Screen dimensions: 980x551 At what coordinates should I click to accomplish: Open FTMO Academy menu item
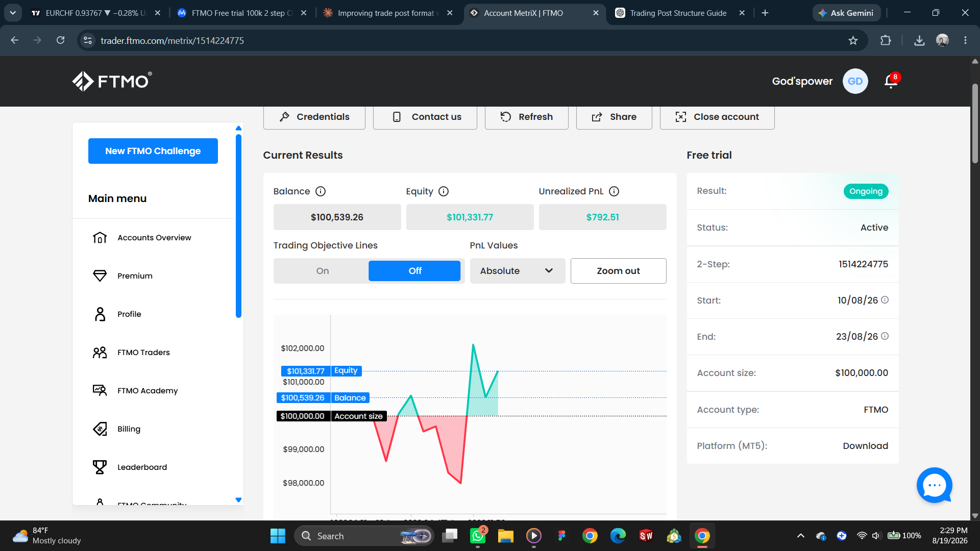[x=148, y=391]
